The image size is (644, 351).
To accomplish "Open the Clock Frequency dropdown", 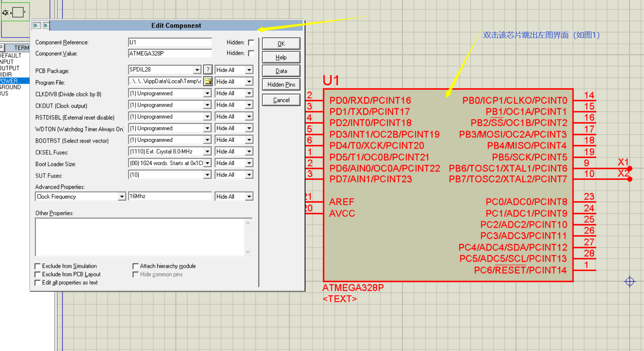I will [x=123, y=196].
